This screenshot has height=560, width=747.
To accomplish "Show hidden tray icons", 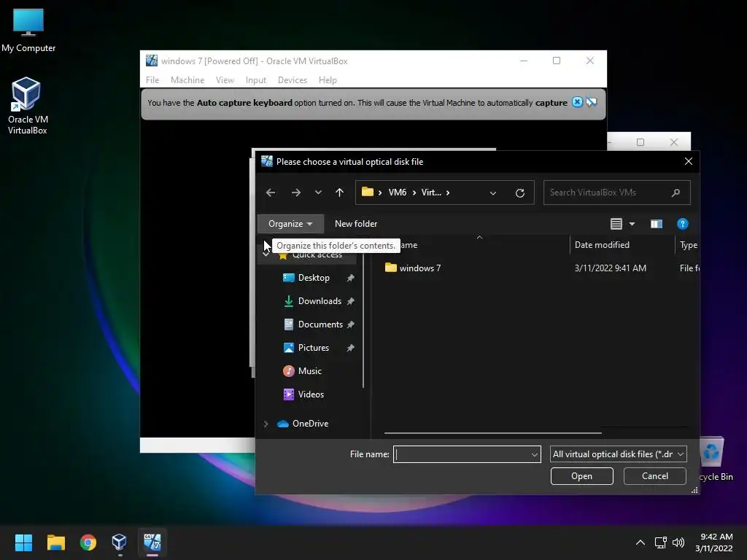I will [640, 542].
